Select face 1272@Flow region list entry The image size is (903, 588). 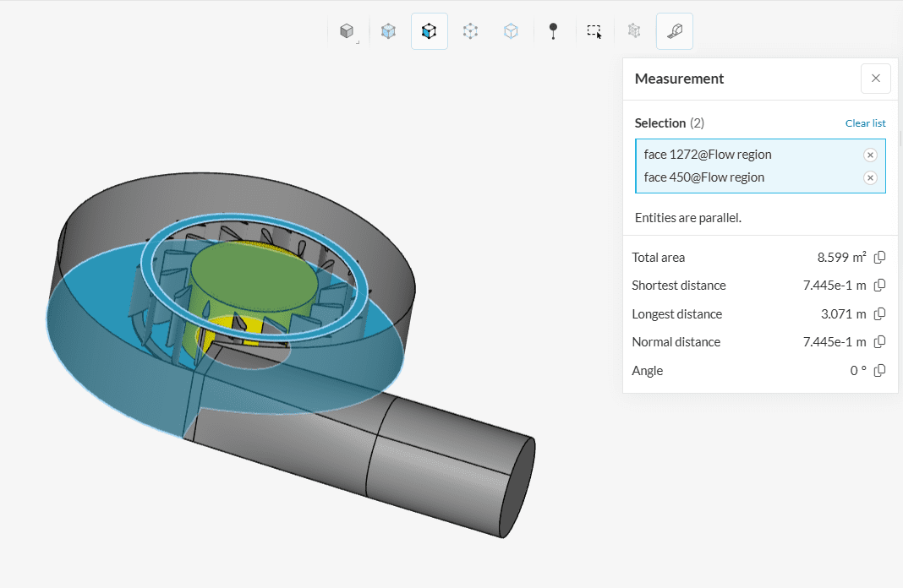pos(708,155)
